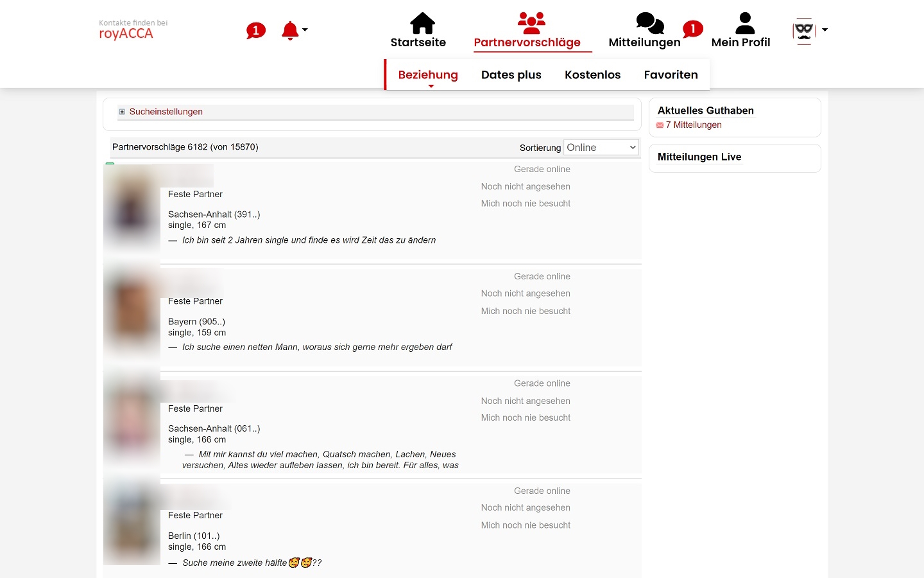The width and height of the screenshot is (924, 578).
Task: Click envelope icon beside 7 Mitteilungen
Action: pyautogui.click(x=660, y=125)
